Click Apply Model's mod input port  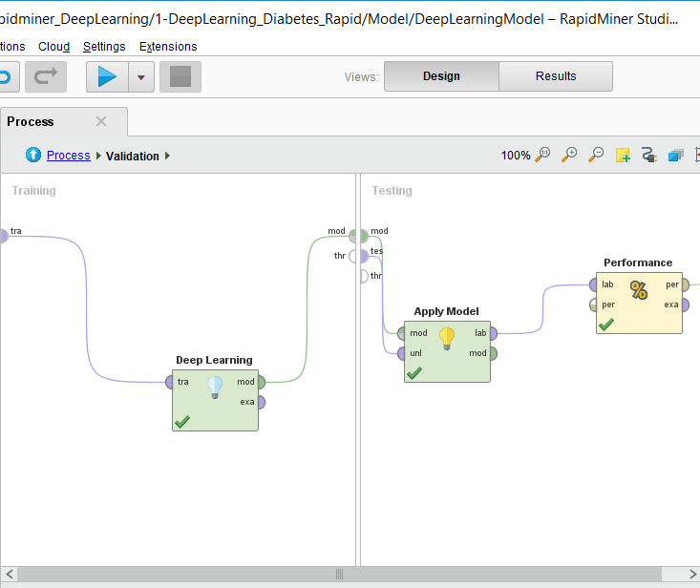point(401,333)
